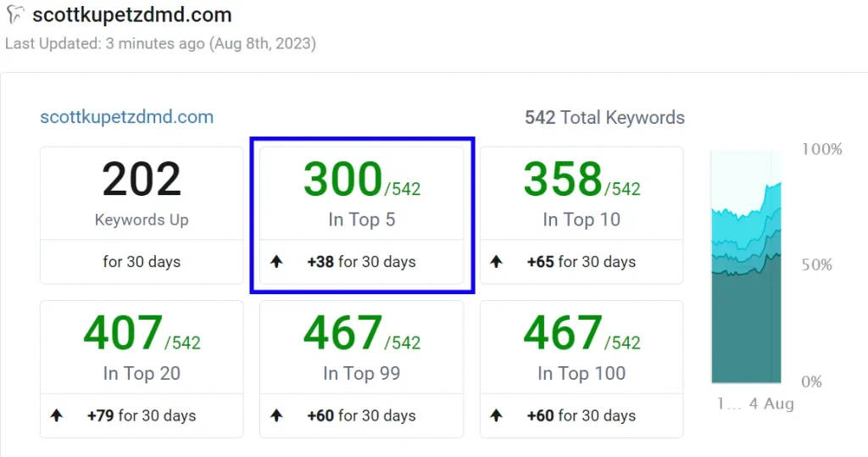Click the +38 for 30 days text

click(361, 261)
